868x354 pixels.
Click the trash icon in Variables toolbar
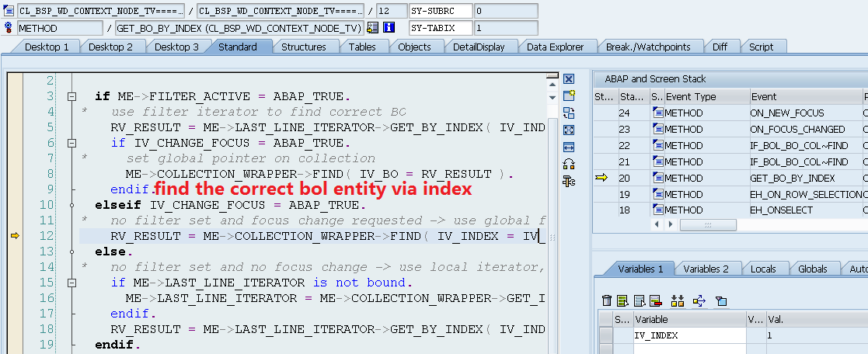pyautogui.click(x=607, y=301)
